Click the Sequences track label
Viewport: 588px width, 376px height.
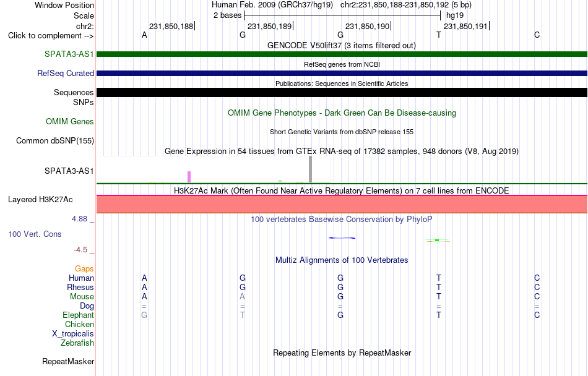(x=74, y=93)
